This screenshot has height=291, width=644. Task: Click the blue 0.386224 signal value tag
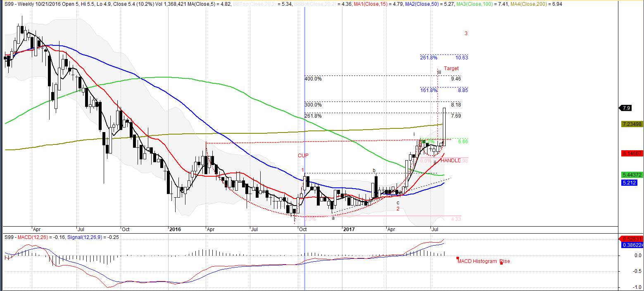point(632,245)
